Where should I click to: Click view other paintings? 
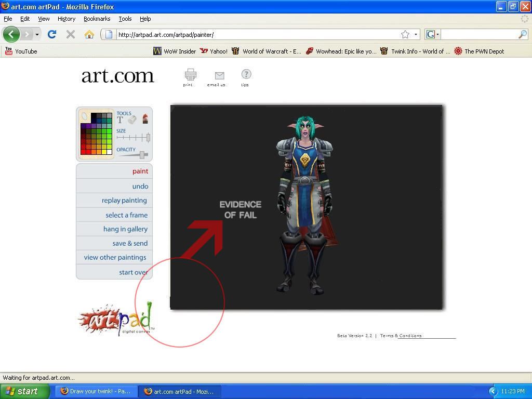click(114, 257)
